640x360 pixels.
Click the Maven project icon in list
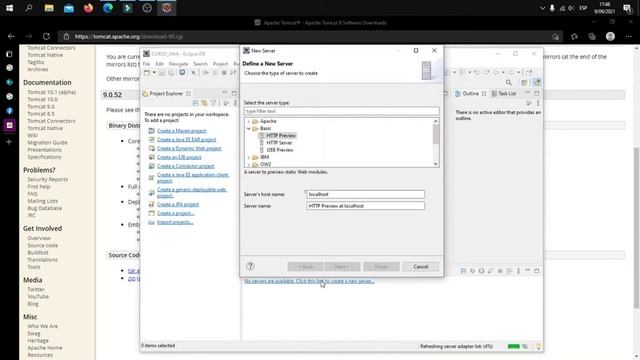tap(151, 131)
